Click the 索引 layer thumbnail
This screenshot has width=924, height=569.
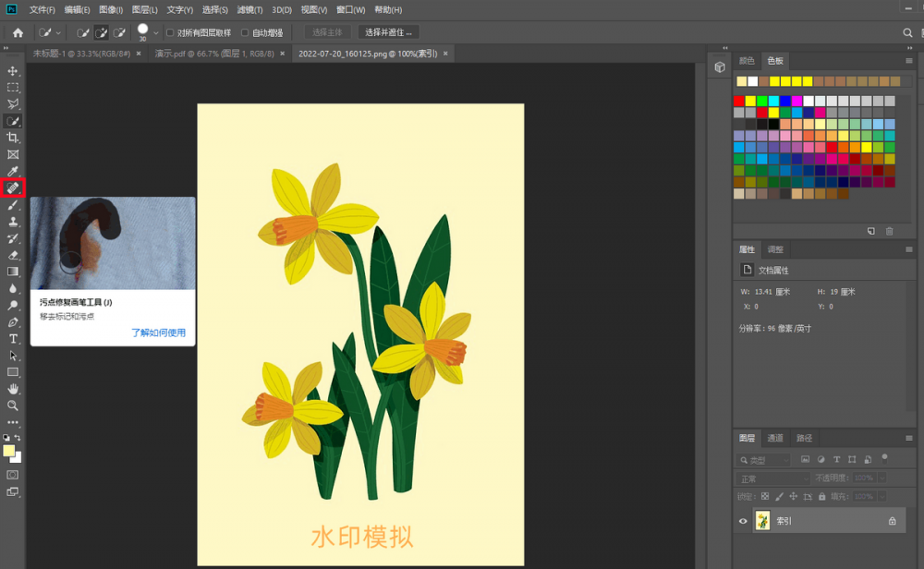click(x=763, y=521)
